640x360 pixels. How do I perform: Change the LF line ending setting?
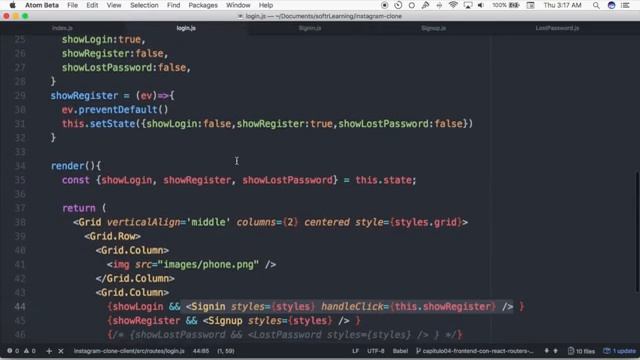[356, 351]
